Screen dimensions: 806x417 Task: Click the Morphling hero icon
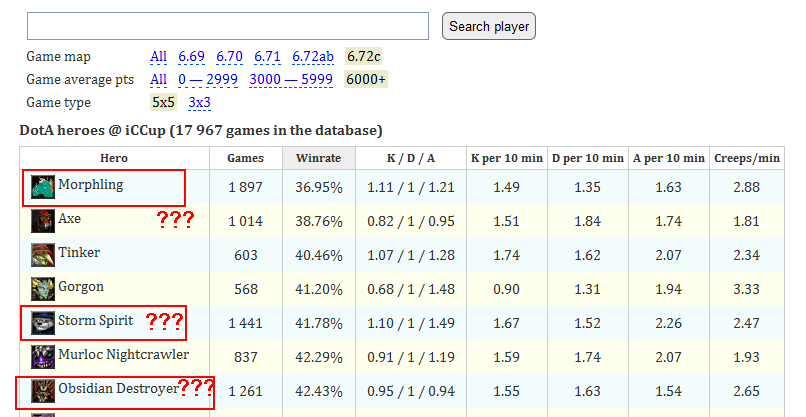pos(43,187)
